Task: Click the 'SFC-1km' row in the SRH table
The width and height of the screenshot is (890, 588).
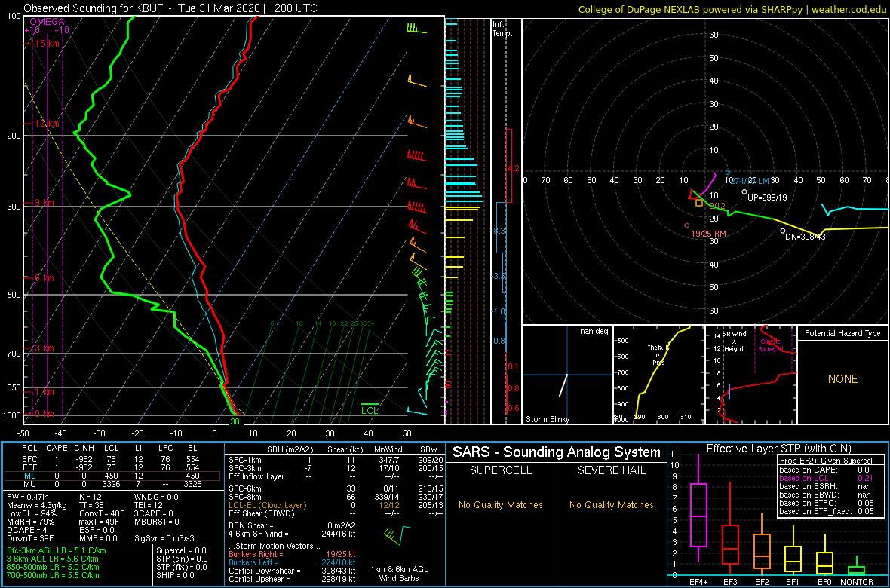Action: [x=335, y=459]
